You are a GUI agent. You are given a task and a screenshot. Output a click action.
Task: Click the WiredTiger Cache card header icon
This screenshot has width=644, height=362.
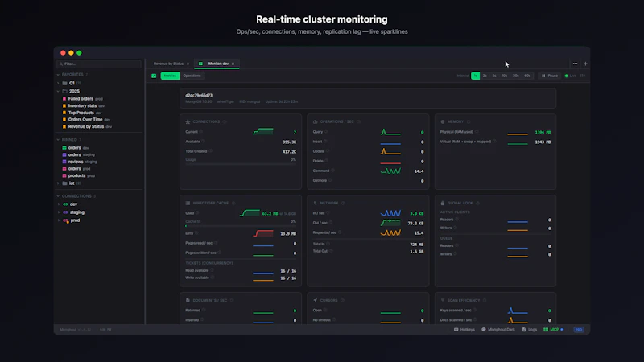pyautogui.click(x=188, y=203)
